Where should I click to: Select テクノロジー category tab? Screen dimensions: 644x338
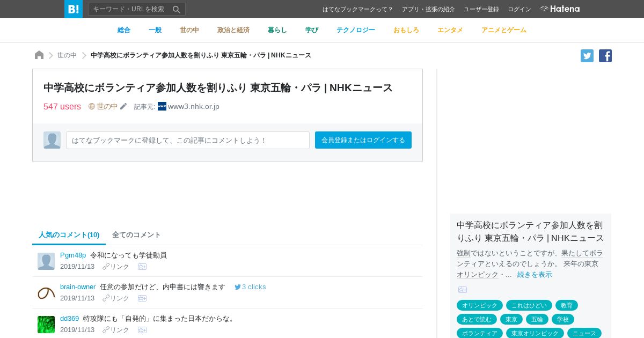tap(356, 30)
